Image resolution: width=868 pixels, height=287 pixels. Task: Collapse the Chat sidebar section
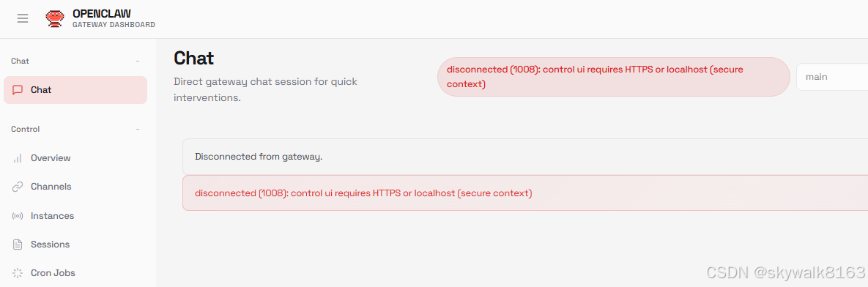137,61
